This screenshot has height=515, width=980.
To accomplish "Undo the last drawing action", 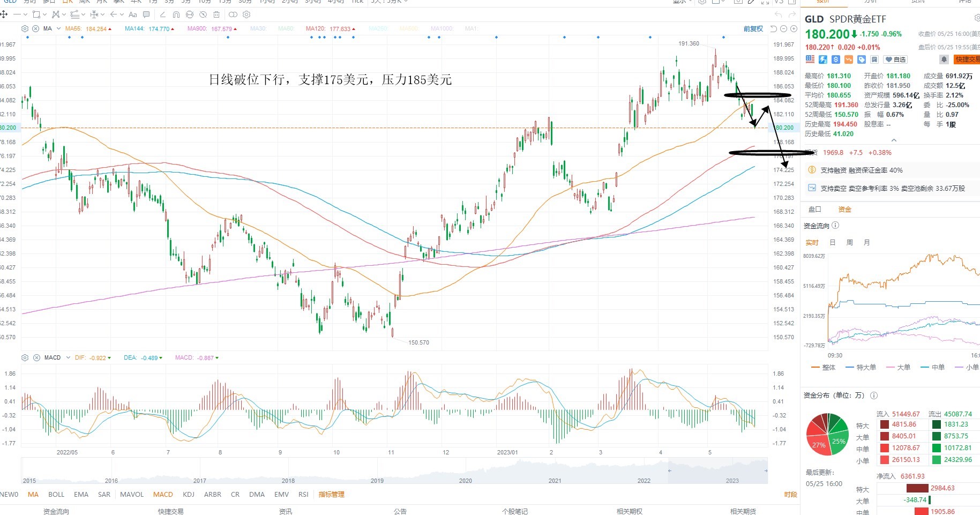I will click(x=779, y=14).
